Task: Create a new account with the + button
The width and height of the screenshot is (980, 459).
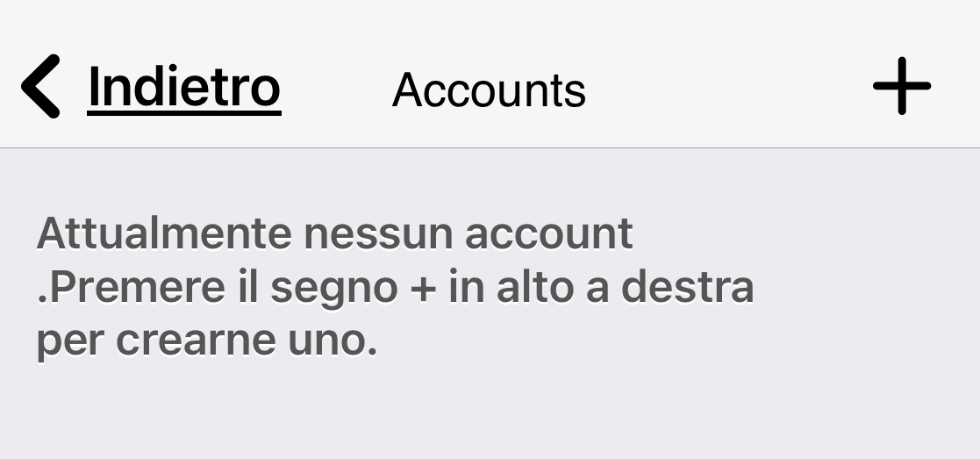Action: [902, 86]
